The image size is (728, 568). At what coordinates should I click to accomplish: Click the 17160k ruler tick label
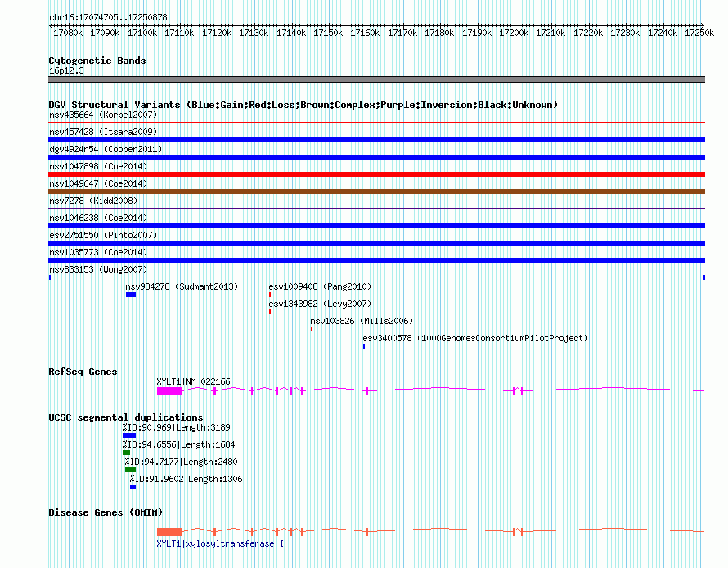[365, 33]
